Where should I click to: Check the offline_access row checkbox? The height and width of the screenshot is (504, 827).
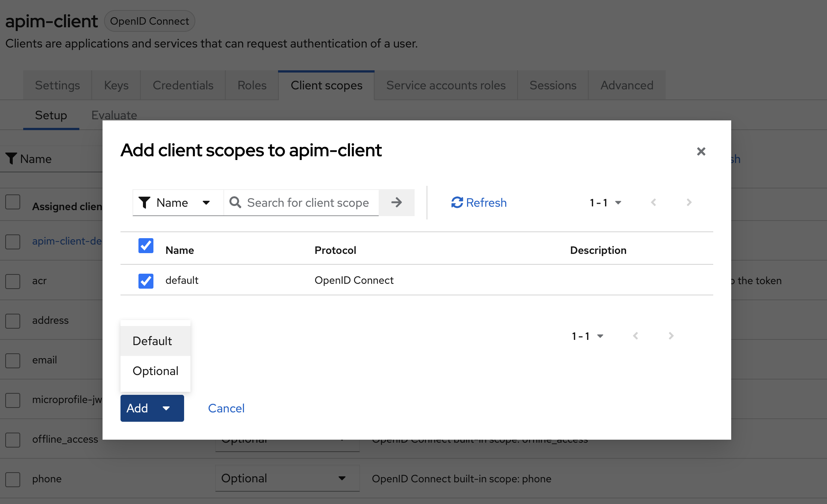13,440
